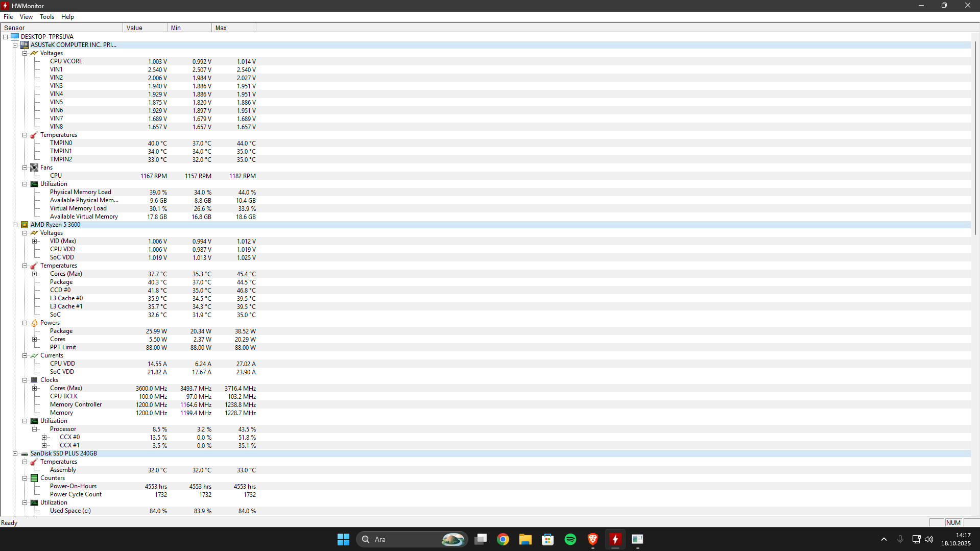The image size is (980, 551).
Task: Expand the Cores (Max) temperature entry
Action: (35, 274)
